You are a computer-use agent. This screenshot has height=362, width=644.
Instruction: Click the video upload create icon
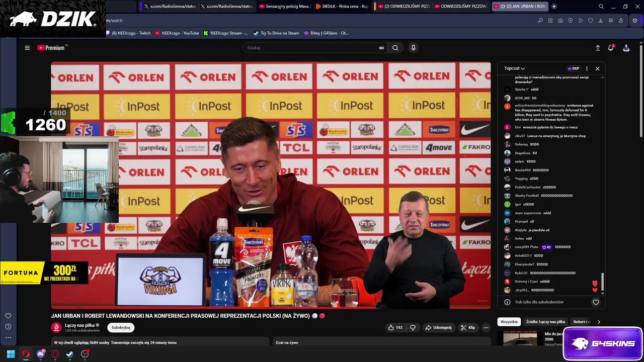598,48
